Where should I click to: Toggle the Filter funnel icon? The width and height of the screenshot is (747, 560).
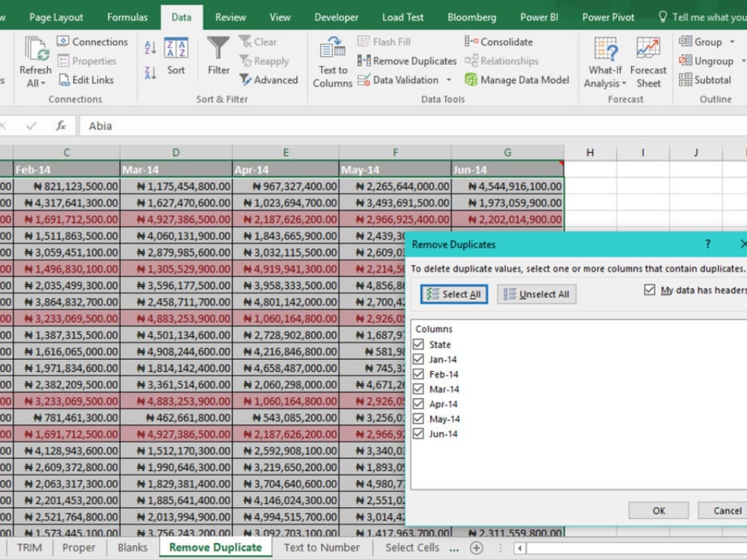point(218,49)
